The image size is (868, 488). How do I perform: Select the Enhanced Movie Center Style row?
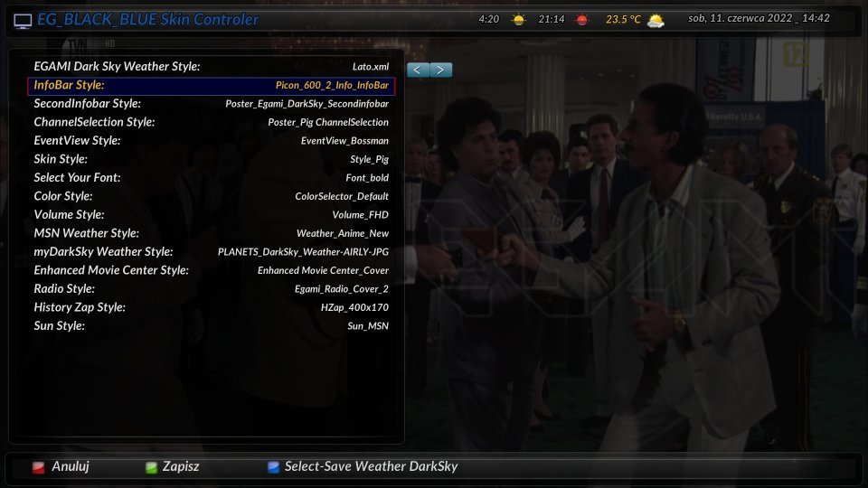[x=211, y=270]
